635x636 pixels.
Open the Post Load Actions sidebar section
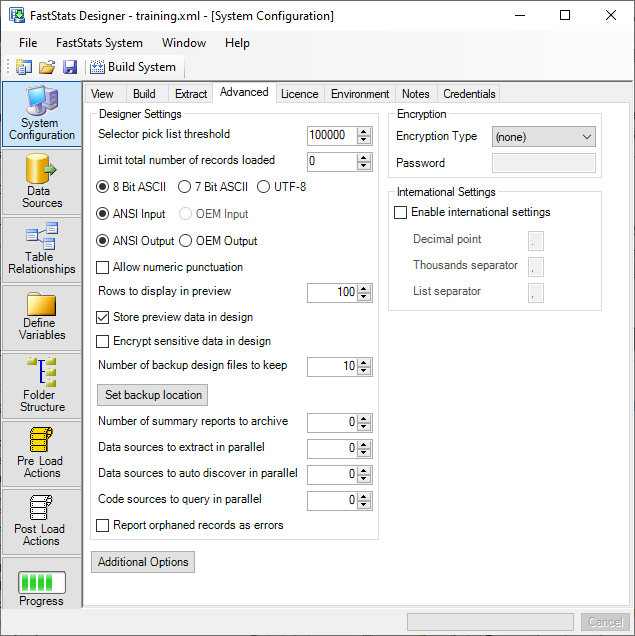pyautogui.click(x=42, y=522)
